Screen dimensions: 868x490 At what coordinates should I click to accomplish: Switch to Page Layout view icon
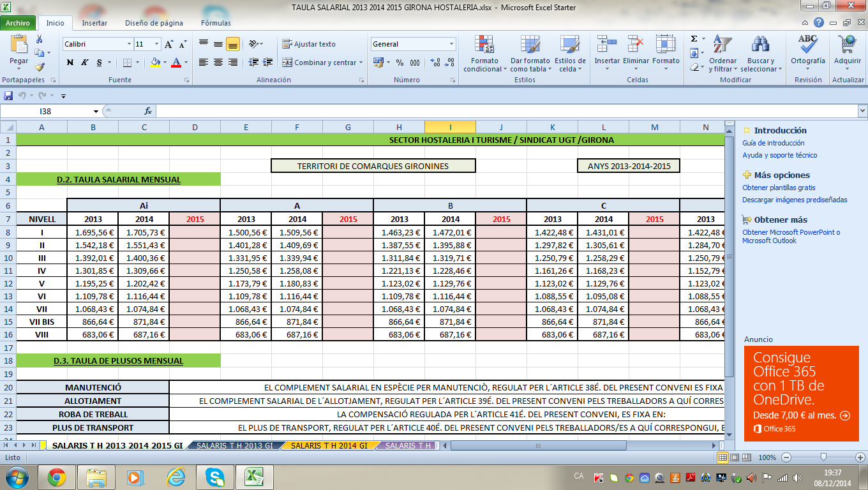(734, 457)
